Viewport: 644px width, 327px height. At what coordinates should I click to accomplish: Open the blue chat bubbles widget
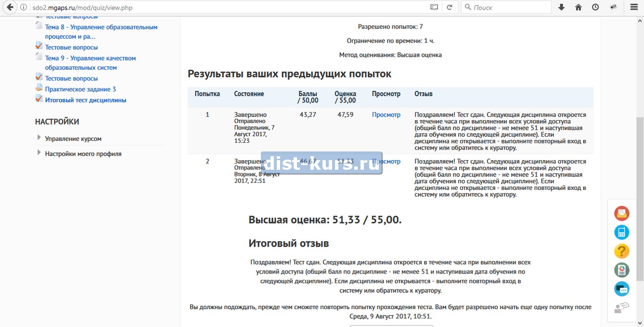point(622,289)
